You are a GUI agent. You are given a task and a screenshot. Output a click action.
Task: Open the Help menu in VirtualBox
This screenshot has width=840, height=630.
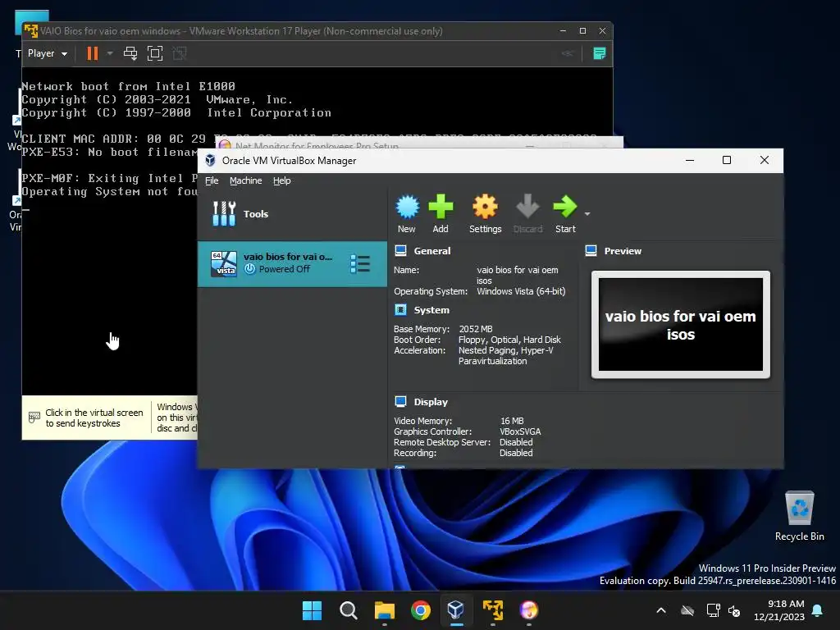pyautogui.click(x=282, y=180)
